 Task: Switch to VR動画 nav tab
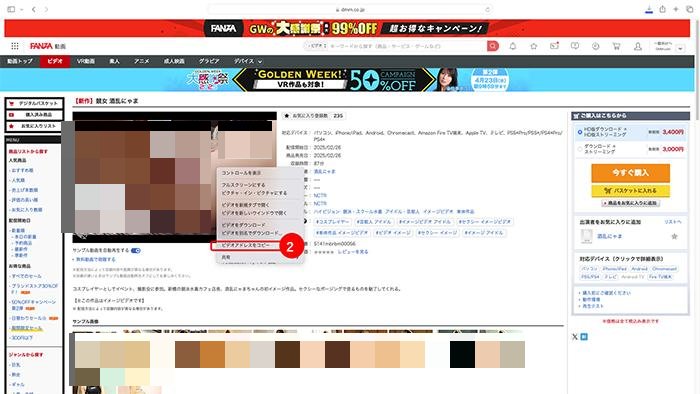tap(85, 61)
